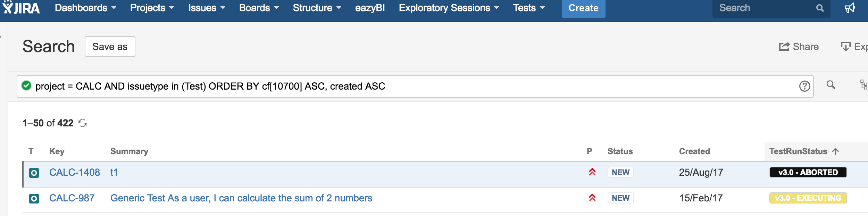This screenshot has width=868, height=216.
Task: Open the feedback megaphone icon
Action: click(x=850, y=8)
